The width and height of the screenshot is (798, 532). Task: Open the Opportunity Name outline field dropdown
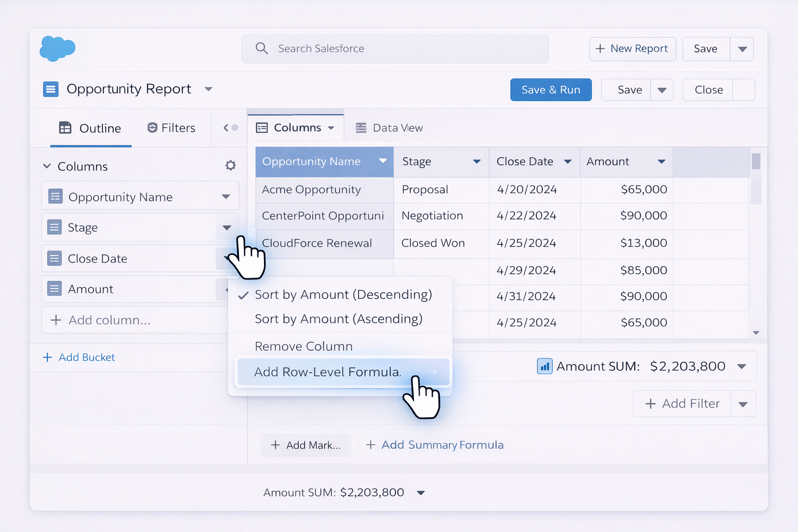(x=226, y=197)
